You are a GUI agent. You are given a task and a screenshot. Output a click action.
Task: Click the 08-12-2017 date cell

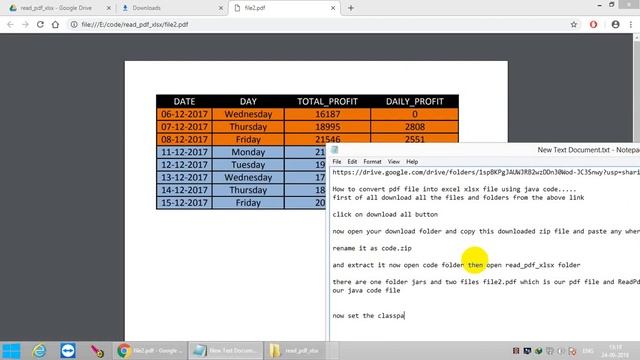(x=184, y=140)
